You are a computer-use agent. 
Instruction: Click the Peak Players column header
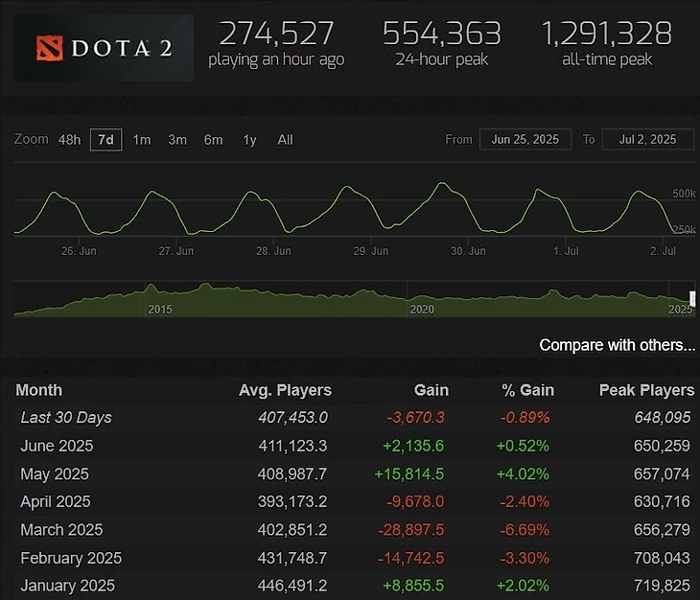pyautogui.click(x=646, y=390)
